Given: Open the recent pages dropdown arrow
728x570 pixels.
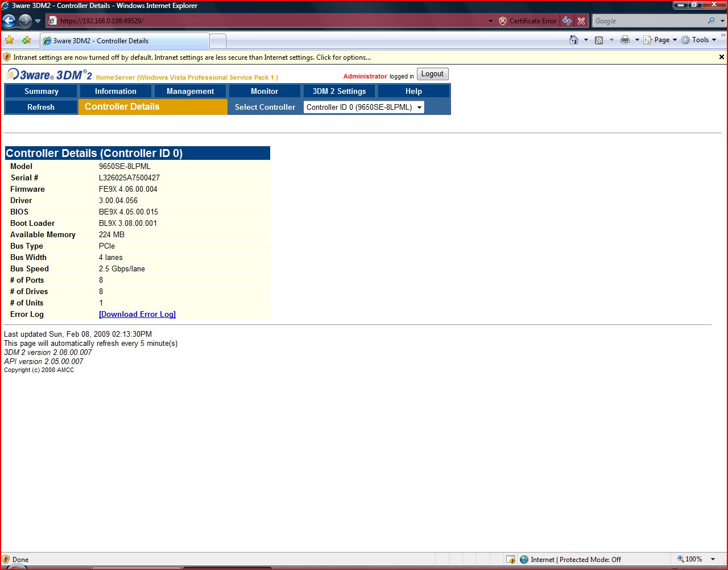Looking at the screenshot, I should click(38, 21).
